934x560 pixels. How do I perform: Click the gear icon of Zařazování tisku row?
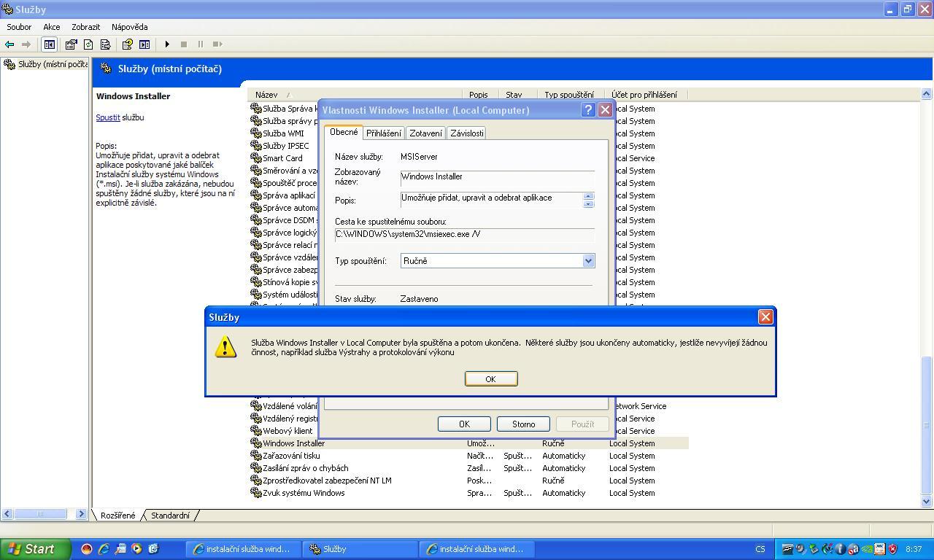point(255,455)
